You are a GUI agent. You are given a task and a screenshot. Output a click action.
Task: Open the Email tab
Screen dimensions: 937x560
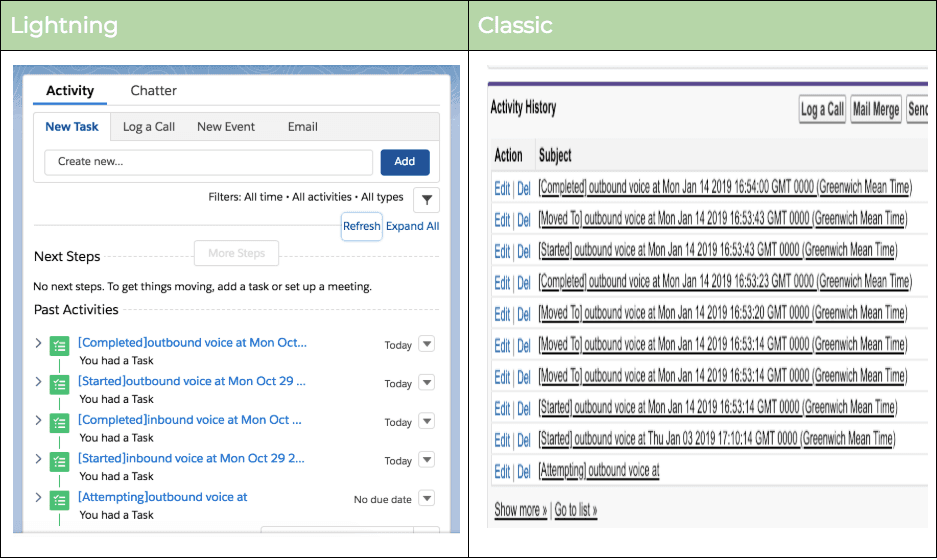(303, 127)
